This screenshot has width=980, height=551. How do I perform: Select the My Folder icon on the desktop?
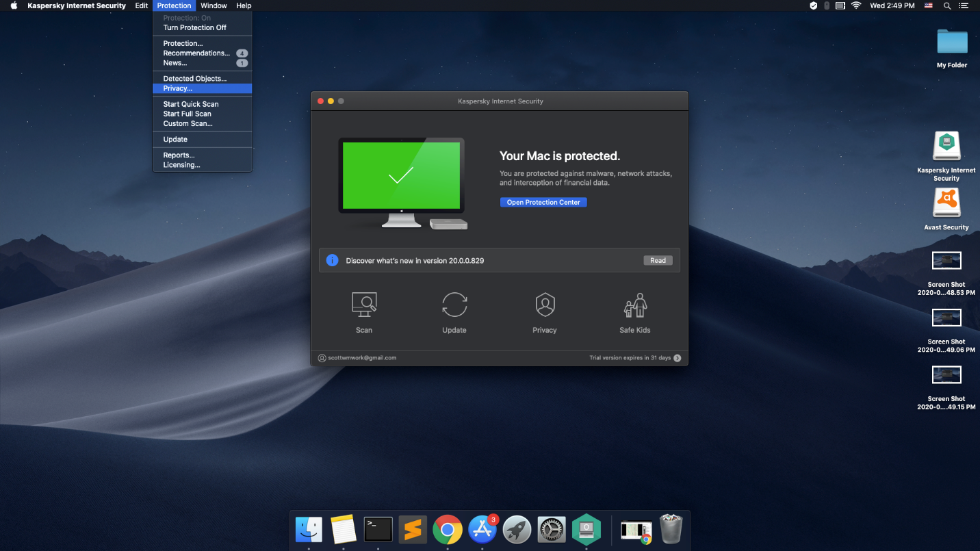952,42
